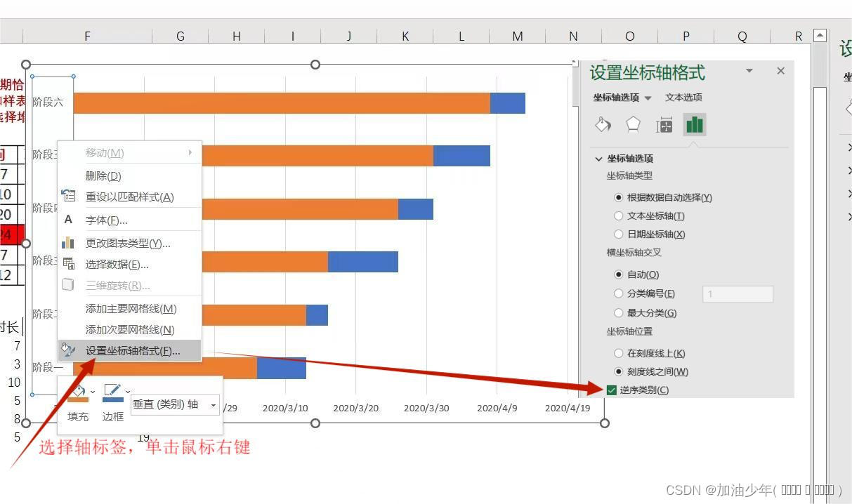Select 刻度线之间 radio button

click(x=618, y=371)
